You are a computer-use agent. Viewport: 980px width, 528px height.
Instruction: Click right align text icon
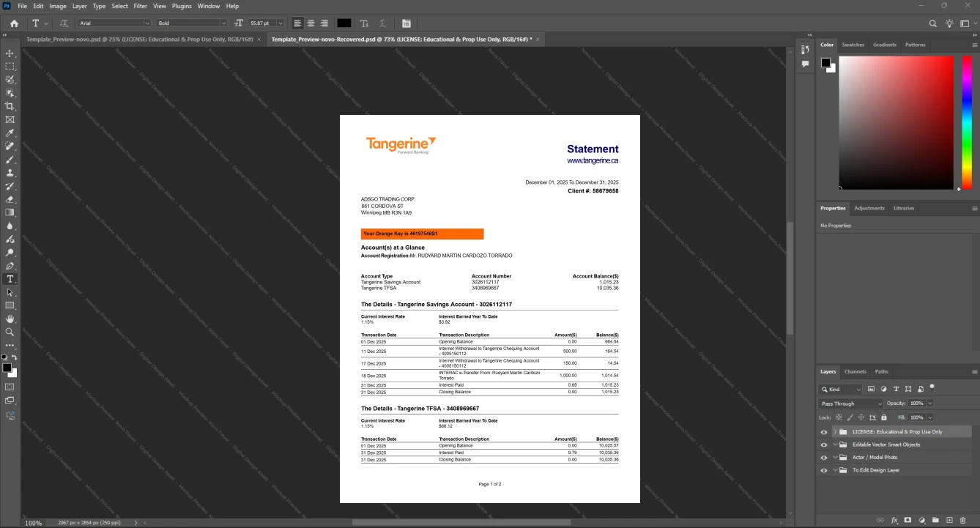click(x=324, y=23)
